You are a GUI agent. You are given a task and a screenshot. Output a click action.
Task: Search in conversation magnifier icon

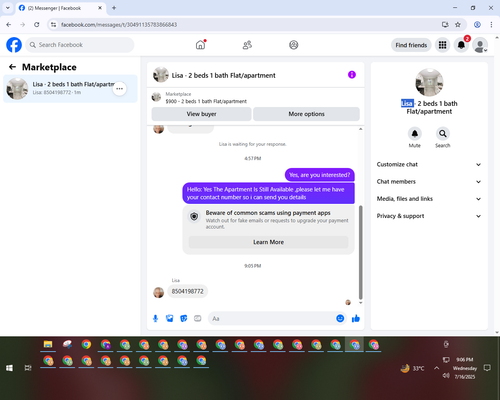(443, 134)
